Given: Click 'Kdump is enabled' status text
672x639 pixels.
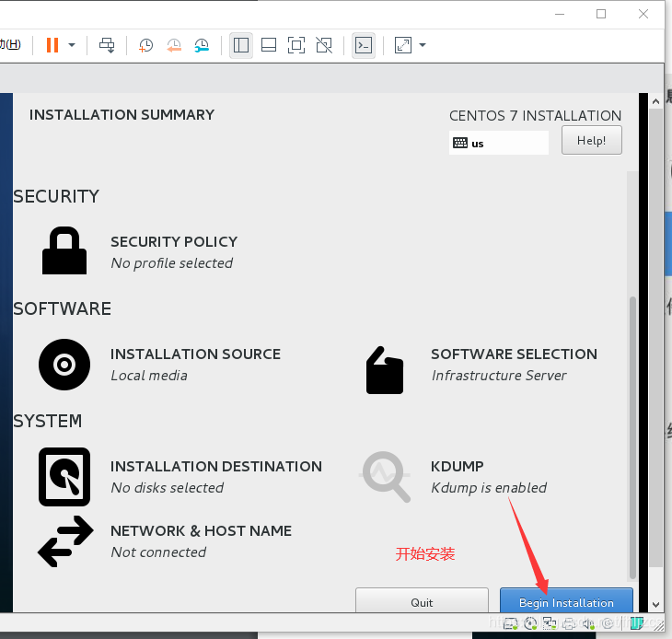Looking at the screenshot, I should point(489,488).
